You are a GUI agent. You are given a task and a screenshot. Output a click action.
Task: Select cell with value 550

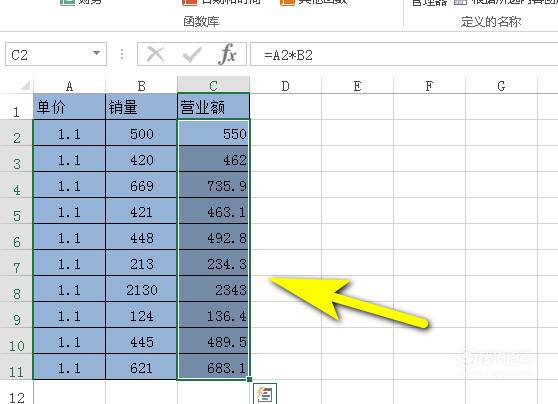click(214, 133)
